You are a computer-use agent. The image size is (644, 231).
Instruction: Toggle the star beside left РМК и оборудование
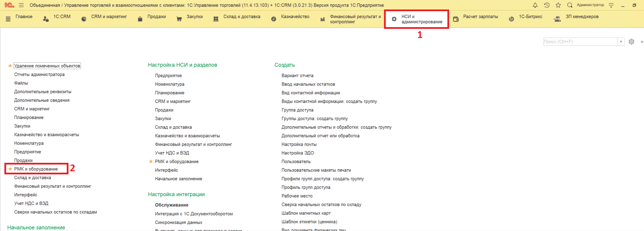10,169
